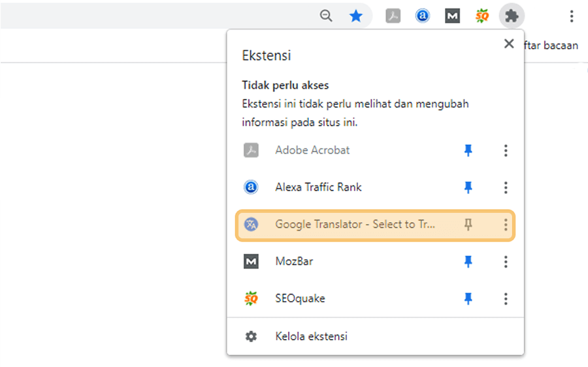Viewport: 588px width, 367px height.
Task: Click the SEOquake icon in the list
Action: (x=251, y=298)
